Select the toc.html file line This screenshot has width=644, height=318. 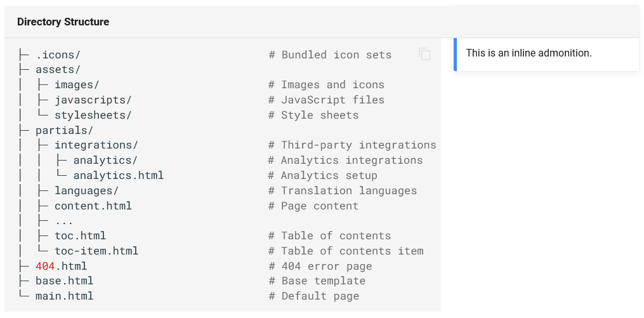click(x=80, y=236)
